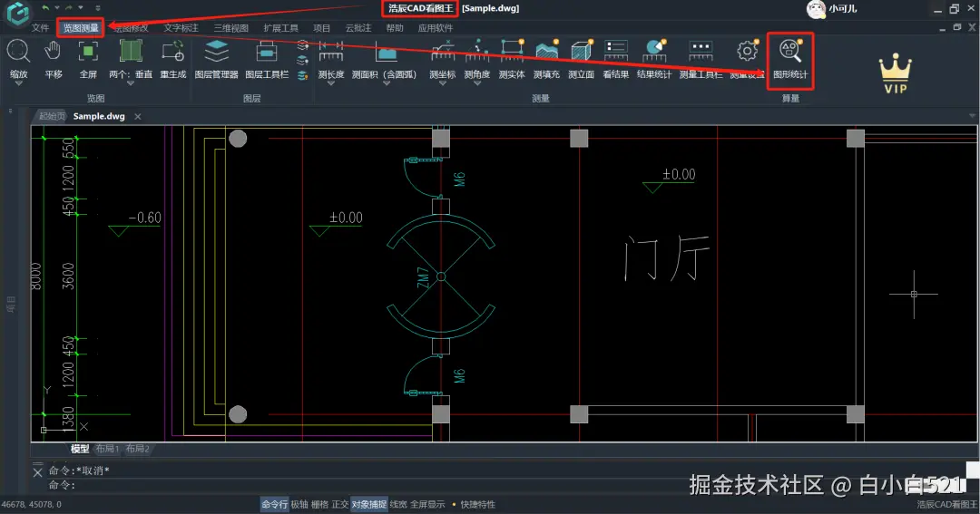Click the 重生成 regenerate icon
Viewport: 980px width, 514px height.
pos(172,53)
